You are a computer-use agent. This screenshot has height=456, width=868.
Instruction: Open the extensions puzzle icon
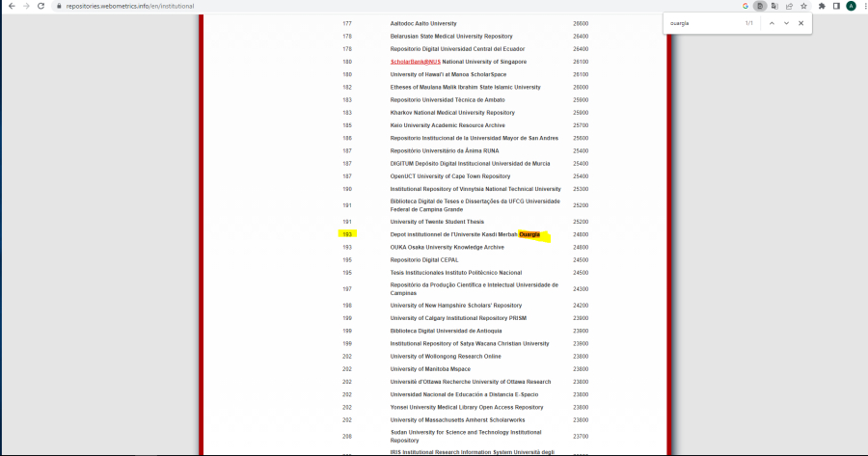point(821,6)
